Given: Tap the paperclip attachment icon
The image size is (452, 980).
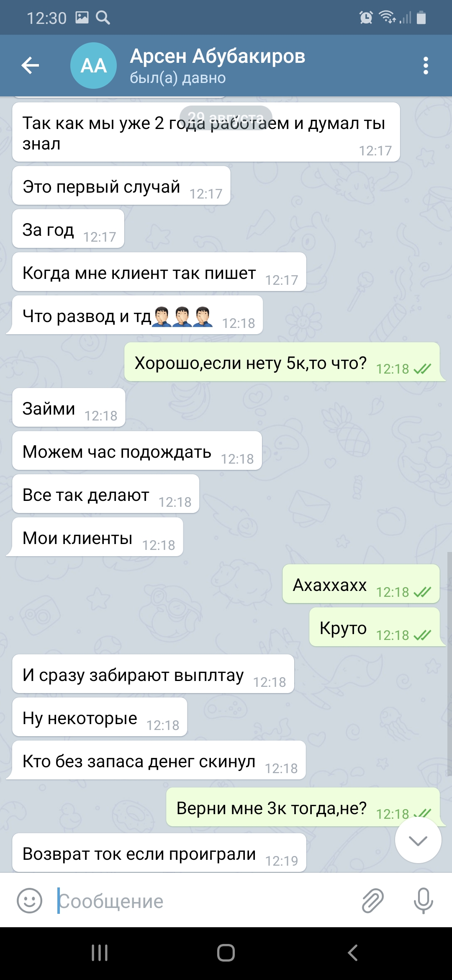Looking at the screenshot, I should coord(372,900).
